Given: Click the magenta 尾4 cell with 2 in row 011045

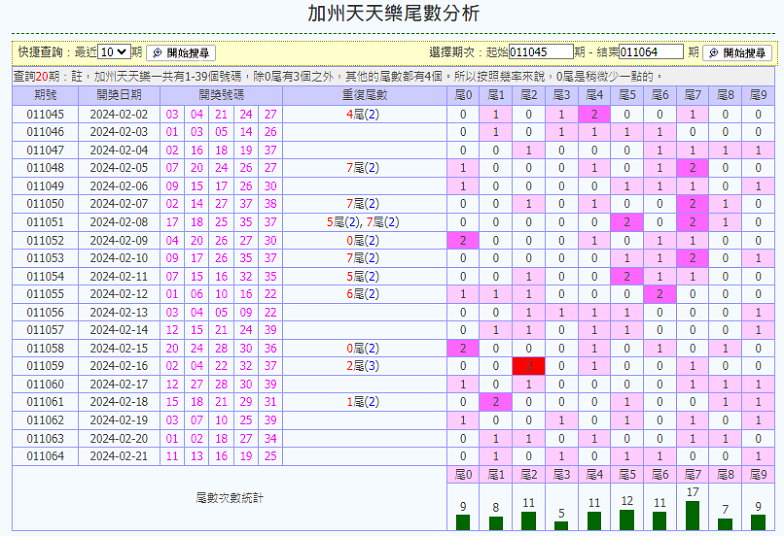Looking at the screenshot, I should coord(594,114).
